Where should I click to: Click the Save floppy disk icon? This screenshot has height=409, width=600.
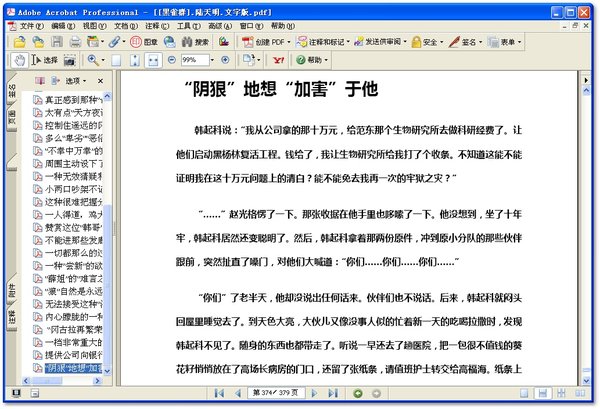57,42
